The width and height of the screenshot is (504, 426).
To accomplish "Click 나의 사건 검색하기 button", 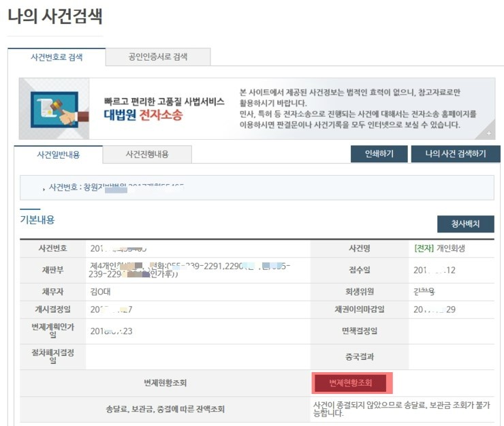I will [456, 154].
